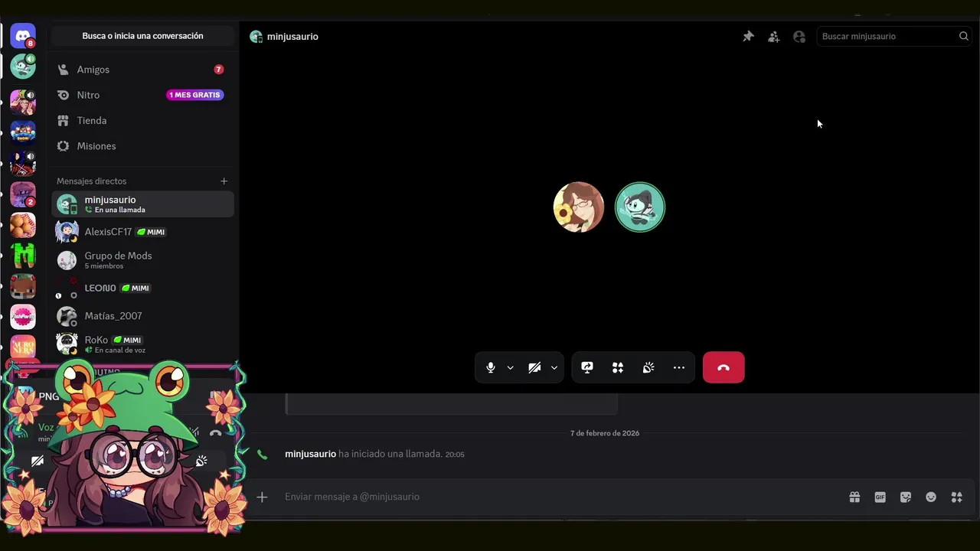Mute microphone in call control bar

click(491, 367)
